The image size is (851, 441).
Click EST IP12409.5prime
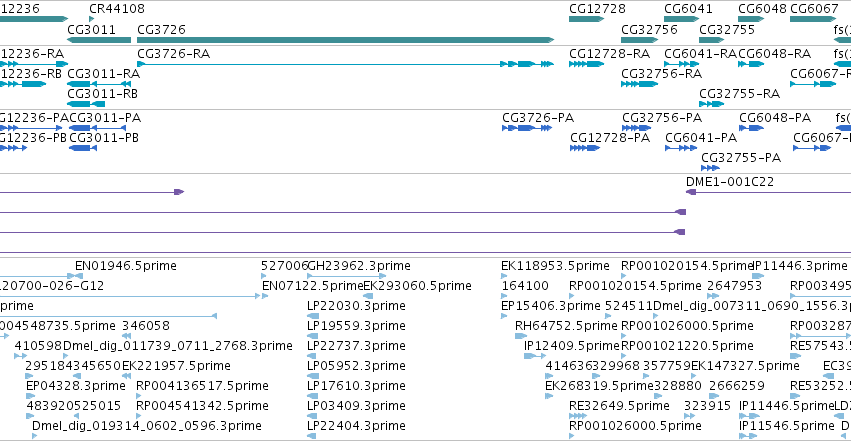tap(571, 346)
